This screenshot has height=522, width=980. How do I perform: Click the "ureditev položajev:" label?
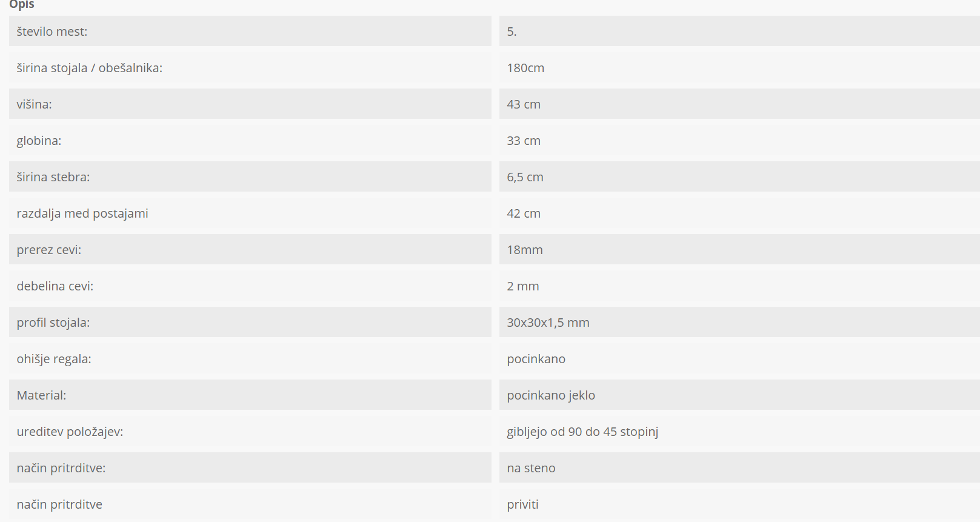pos(70,432)
